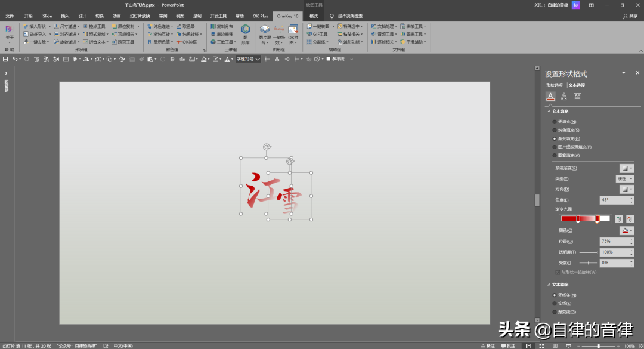644x349 pixels.
Task: Expand the 预设渐变 preset dropdown
Action: [626, 168]
